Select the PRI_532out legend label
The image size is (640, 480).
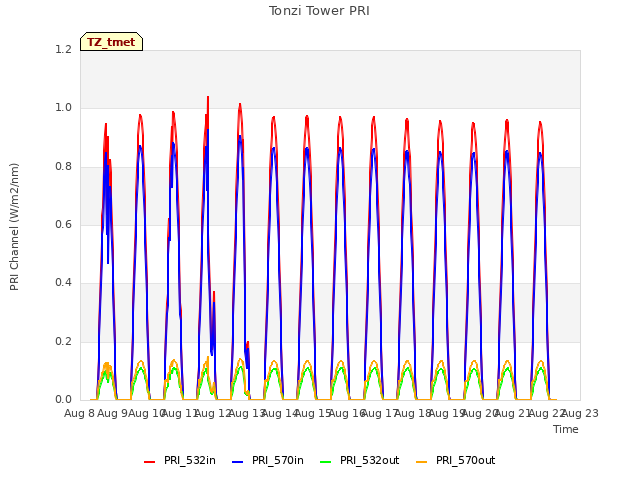pyautogui.click(x=369, y=460)
